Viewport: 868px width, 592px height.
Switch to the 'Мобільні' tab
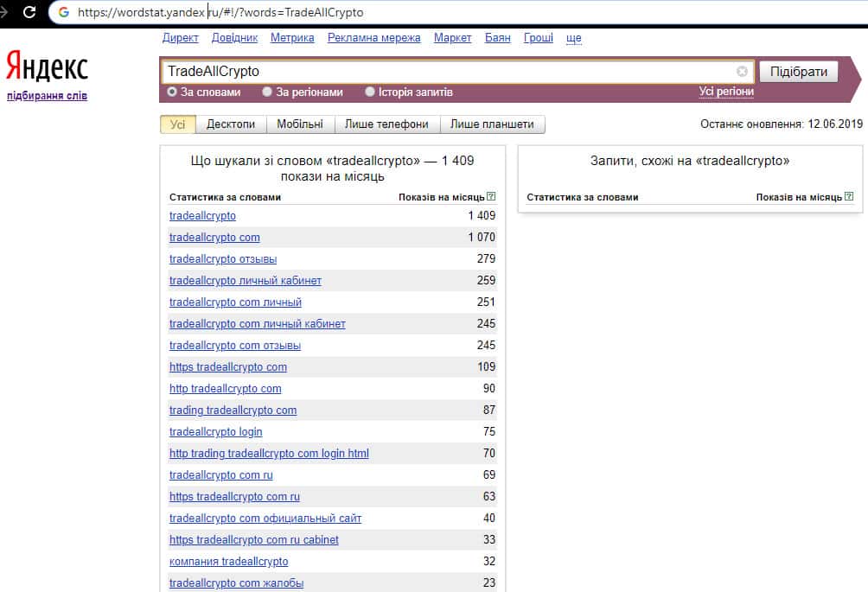coord(300,124)
